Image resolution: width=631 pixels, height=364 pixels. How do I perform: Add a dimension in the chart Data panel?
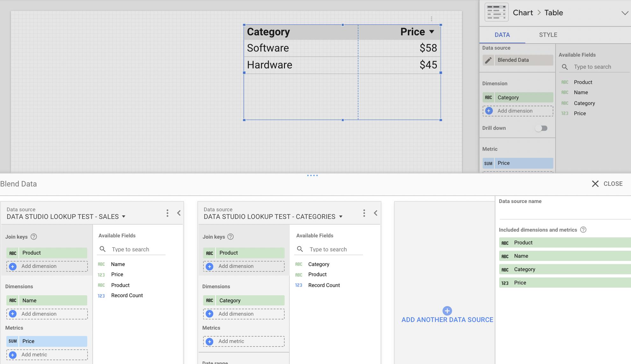(518, 111)
